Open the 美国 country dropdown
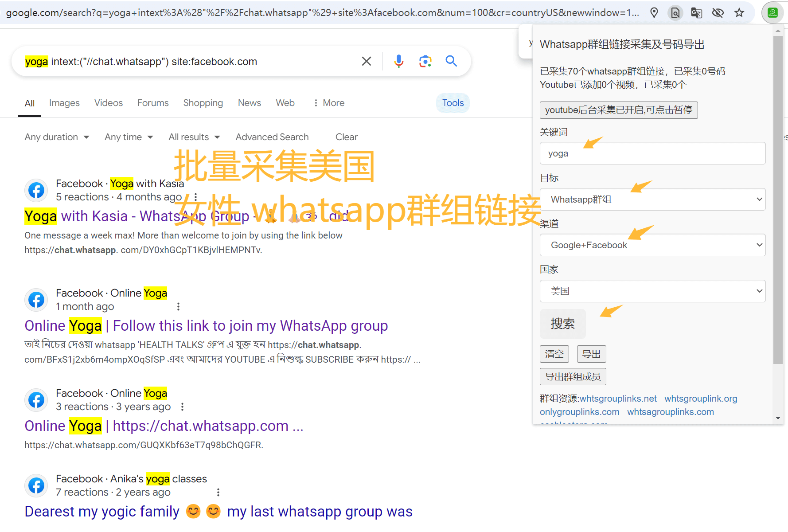 tap(652, 291)
